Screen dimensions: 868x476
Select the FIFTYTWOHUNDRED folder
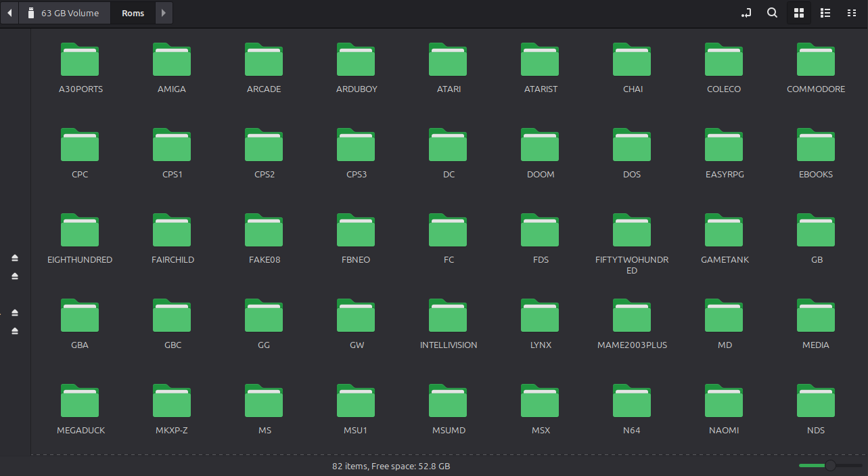click(x=632, y=231)
